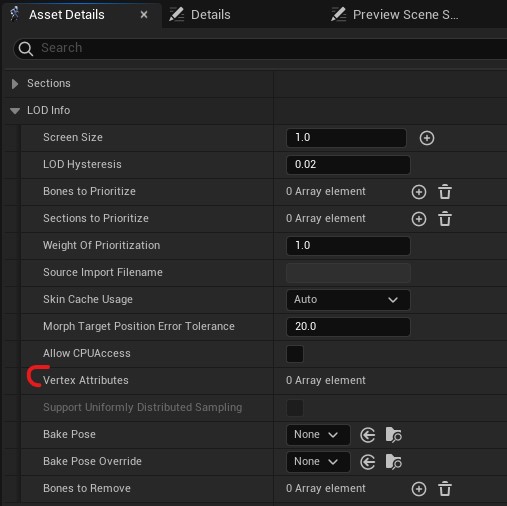This screenshot has height=506, width=507.
Task: Click the plus icon beside Screen Size
Action: pyautogui.click(x=427, y=138)
